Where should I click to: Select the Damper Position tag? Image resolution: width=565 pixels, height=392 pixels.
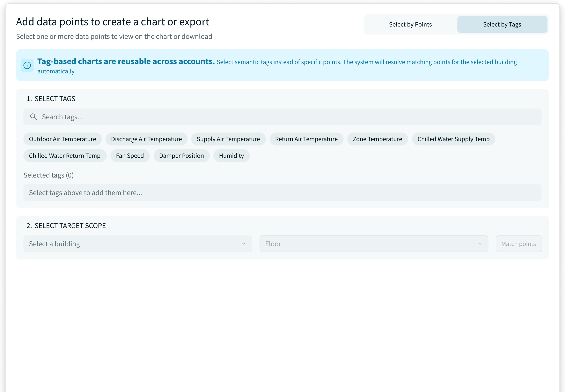pos(181,156)
